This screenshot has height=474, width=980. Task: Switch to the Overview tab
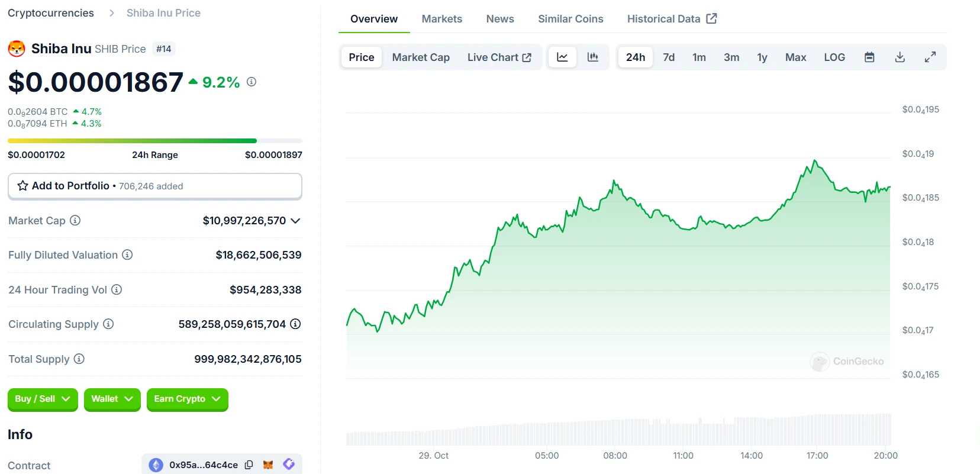[x=374, y=19]
